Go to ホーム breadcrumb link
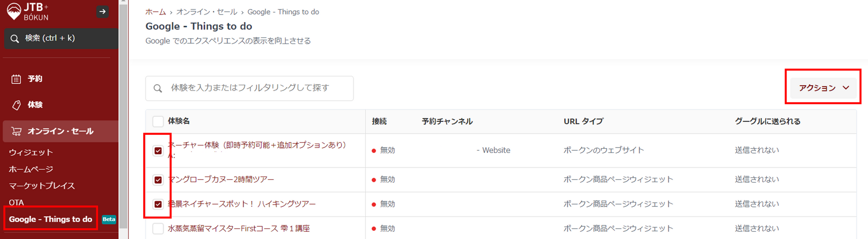The image size is (868, 239). click(156, 12)
